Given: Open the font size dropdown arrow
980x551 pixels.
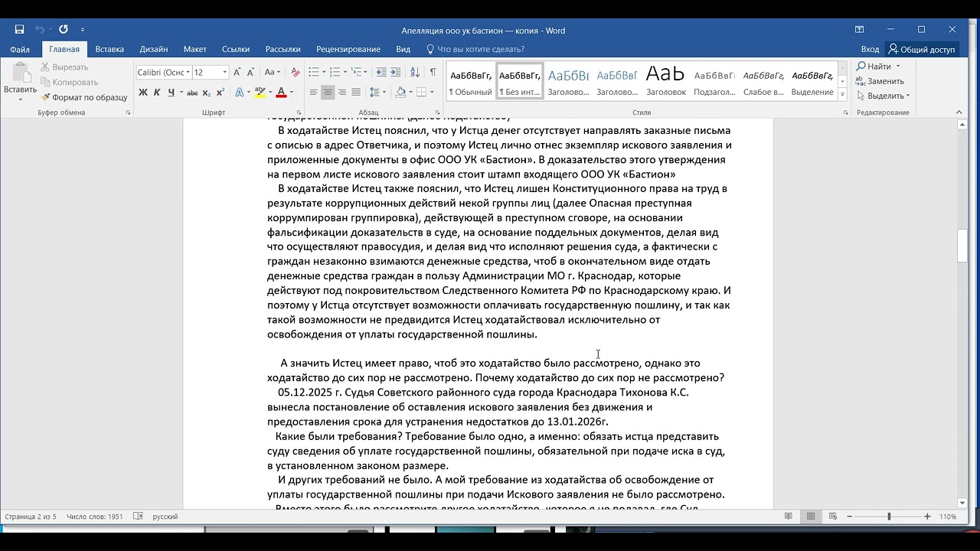Looking at the screenshot, I should pos(224,72).
